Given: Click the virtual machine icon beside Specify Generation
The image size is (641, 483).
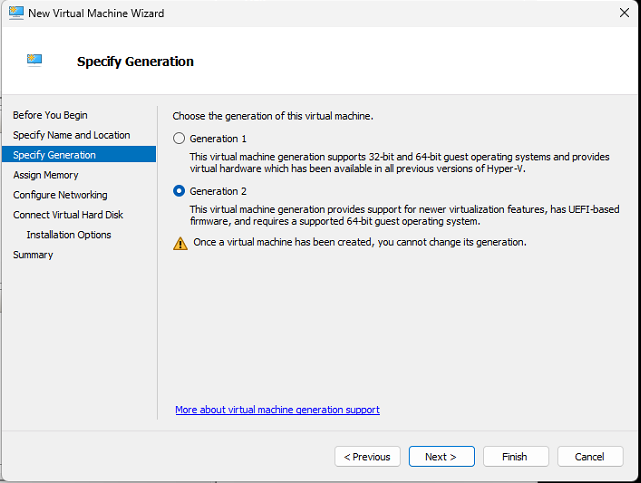Looking at the screenshot, I should 34,60.
